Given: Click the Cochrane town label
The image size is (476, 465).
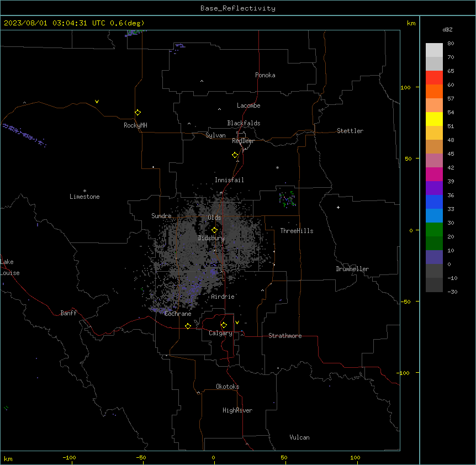Looking at the screenshot, I should 178,314.
